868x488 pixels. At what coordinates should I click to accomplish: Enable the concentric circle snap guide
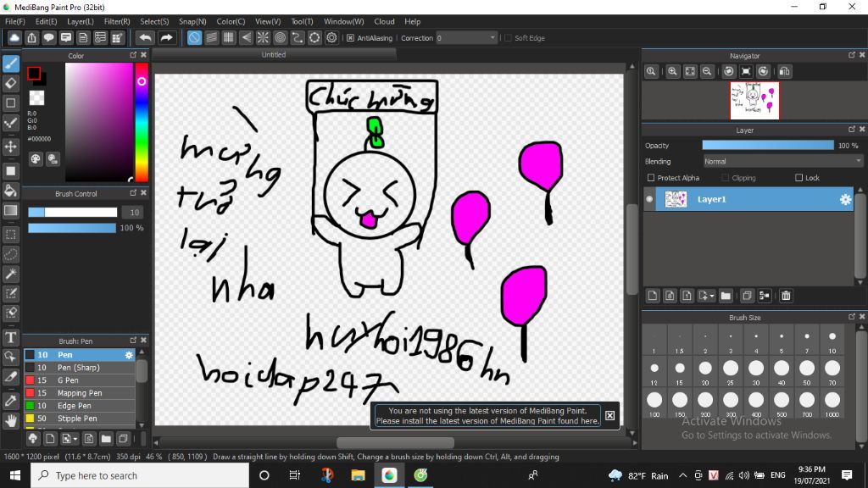(280, 37)
